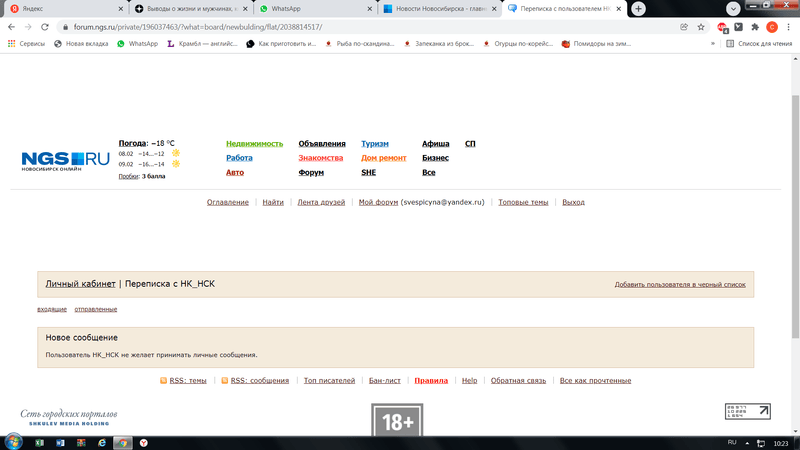800x450 pixels.
Task: Open the Запеканка из брокколи bookmark
Action: pos(439,44)
